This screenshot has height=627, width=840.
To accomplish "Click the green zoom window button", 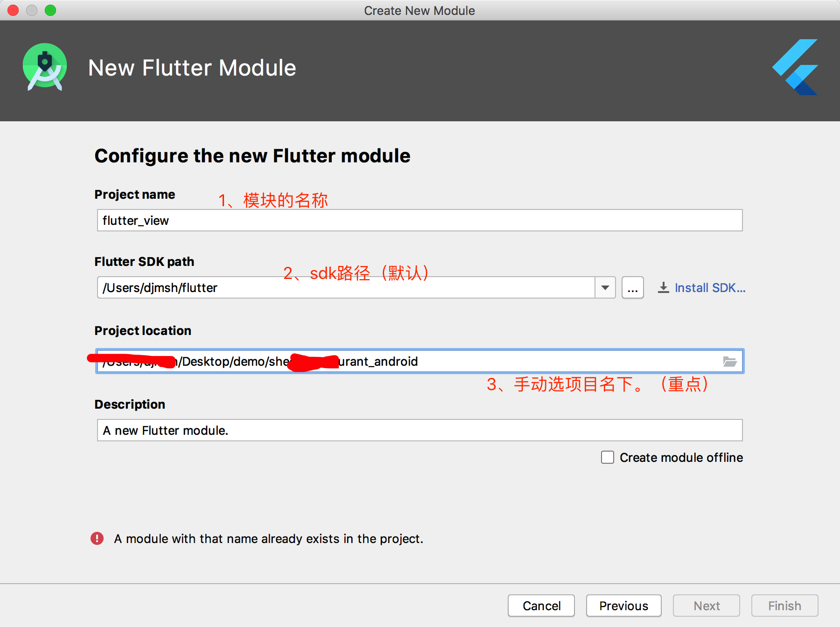I will tap(50, 10).
